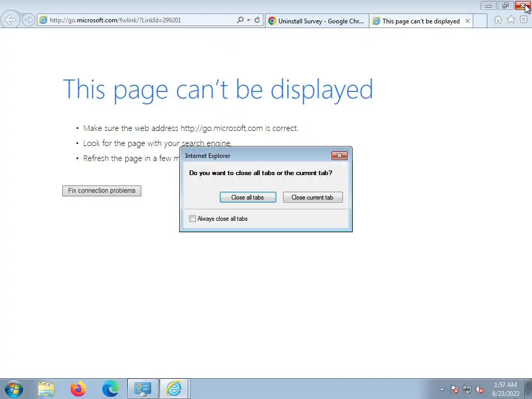Viewport: 532px width, 399px height.
Task: Go back with the Back arrow button
Action: pos(10,20)
